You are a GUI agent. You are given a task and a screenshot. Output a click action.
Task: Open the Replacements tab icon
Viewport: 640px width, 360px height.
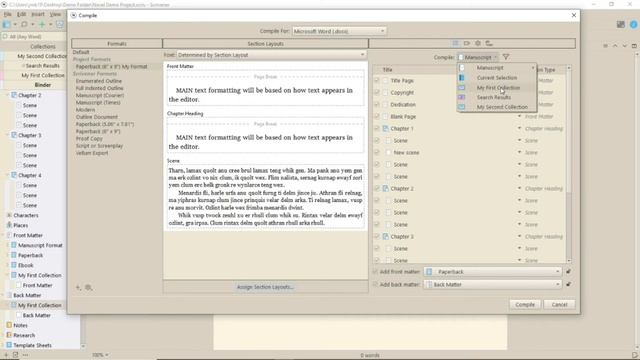pos(489,43)
